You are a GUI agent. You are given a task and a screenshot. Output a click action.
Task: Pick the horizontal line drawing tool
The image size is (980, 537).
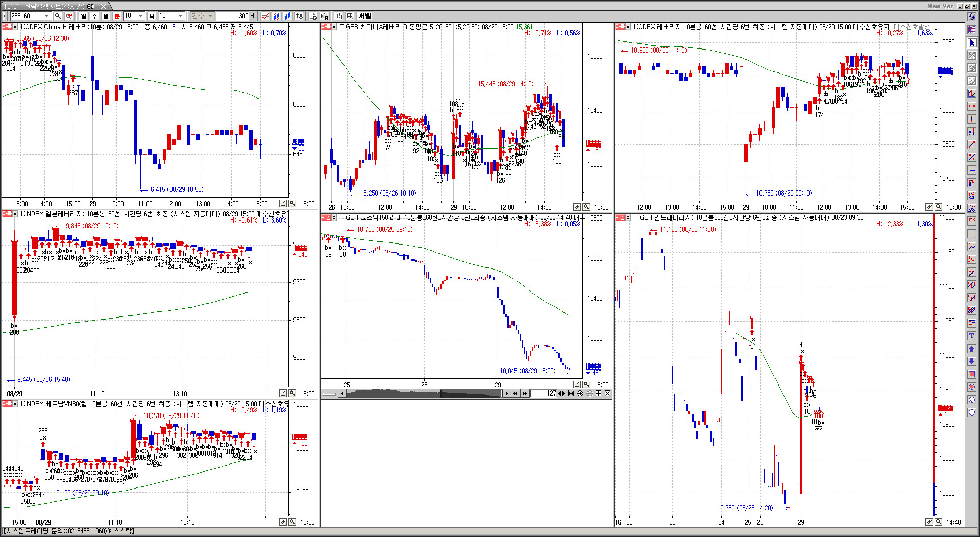972,106
